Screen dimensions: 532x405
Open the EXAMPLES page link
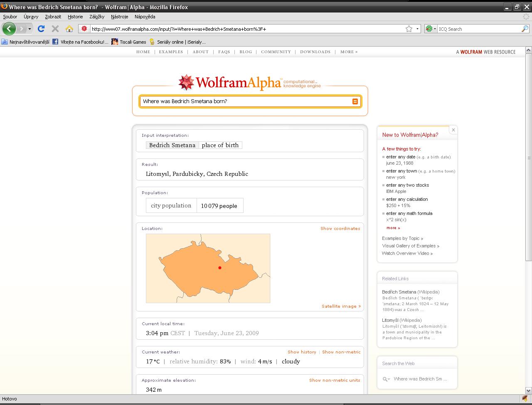pos(171,52)
